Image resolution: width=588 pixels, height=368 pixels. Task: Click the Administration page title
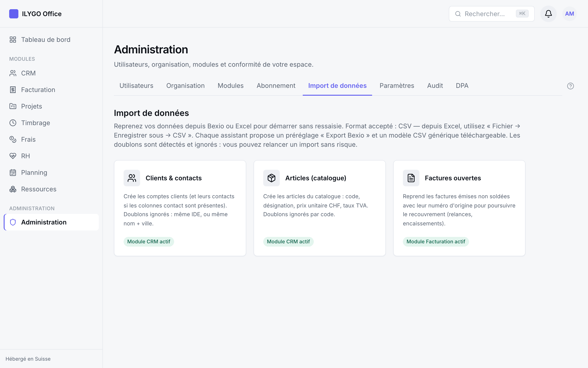pyautogui.click(x=151, y=49)
